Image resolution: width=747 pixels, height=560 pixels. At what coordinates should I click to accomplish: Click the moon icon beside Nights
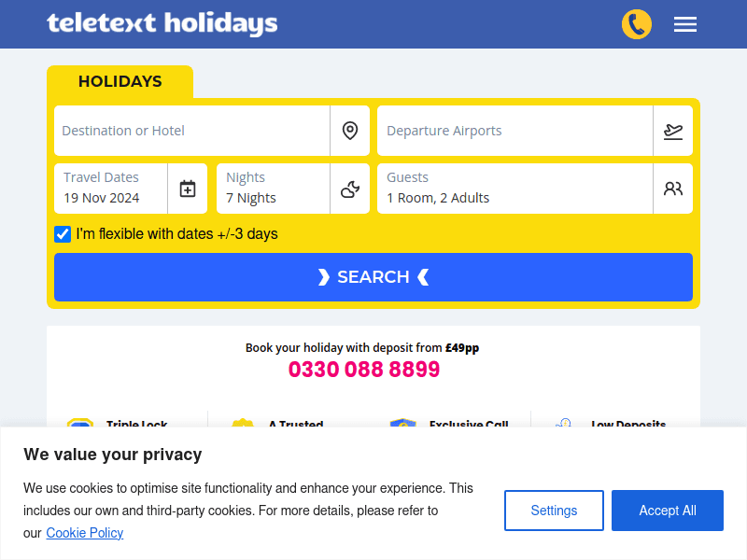point(350,189)
